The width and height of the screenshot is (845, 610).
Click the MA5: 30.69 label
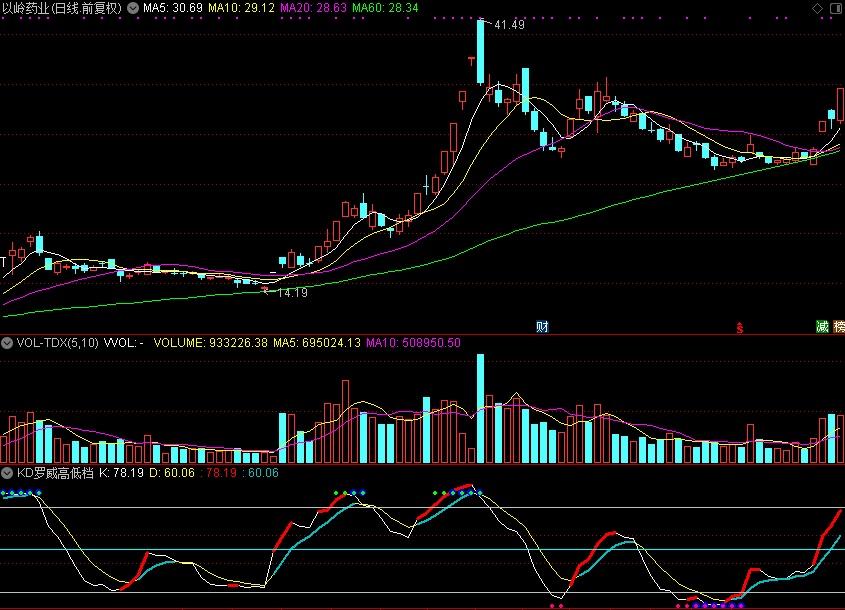[172, 8]
